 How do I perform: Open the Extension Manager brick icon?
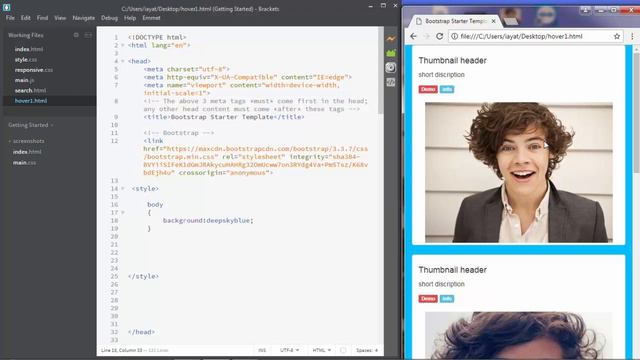coord(391,53)
